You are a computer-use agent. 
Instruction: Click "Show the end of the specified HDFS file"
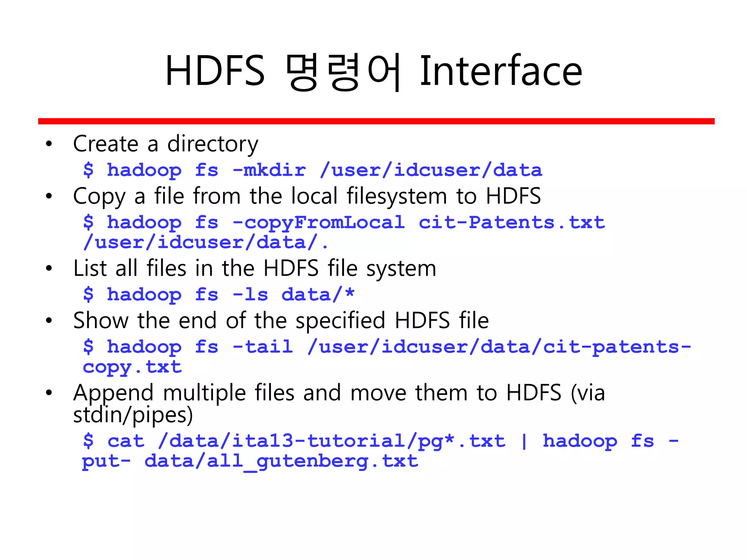tap(281, 321)
